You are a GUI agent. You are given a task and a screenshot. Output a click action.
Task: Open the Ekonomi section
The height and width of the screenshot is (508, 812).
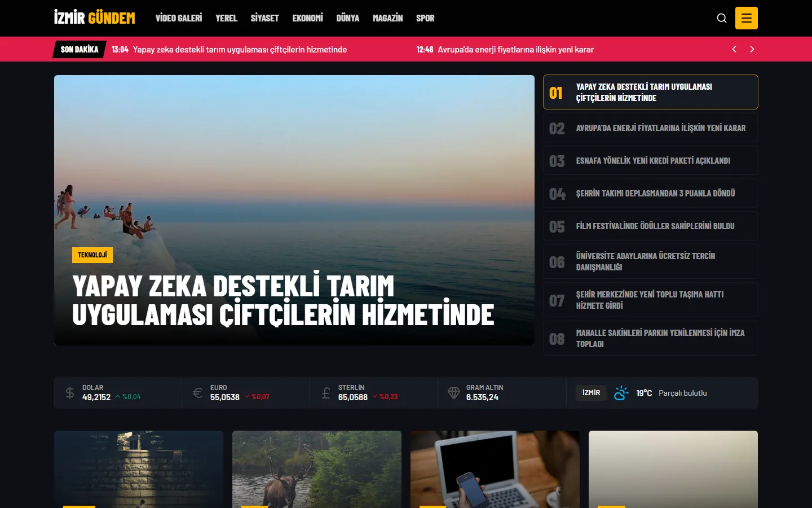(x=307, y=18)
